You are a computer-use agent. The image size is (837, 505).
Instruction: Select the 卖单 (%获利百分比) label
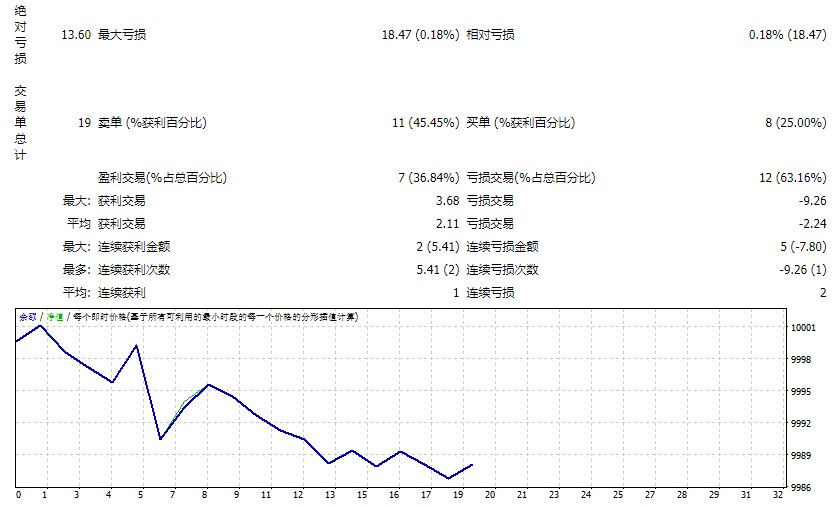[x=152, y=123]
